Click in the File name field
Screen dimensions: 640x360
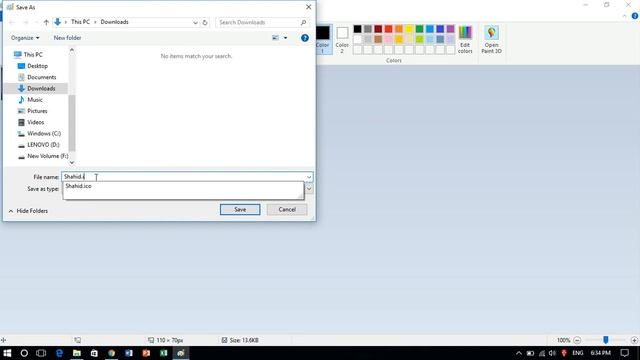click(x=183, y=177)
